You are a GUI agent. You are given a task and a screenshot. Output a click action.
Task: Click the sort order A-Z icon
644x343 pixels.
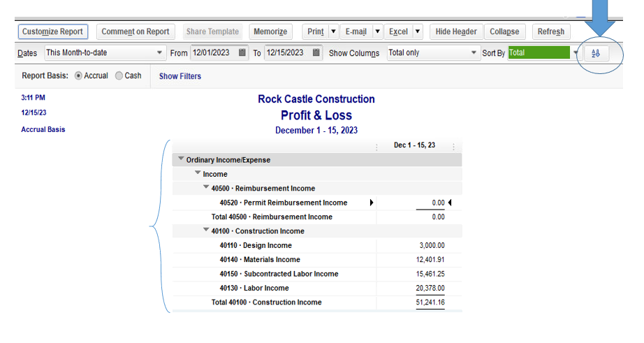(x=596, y=53)
